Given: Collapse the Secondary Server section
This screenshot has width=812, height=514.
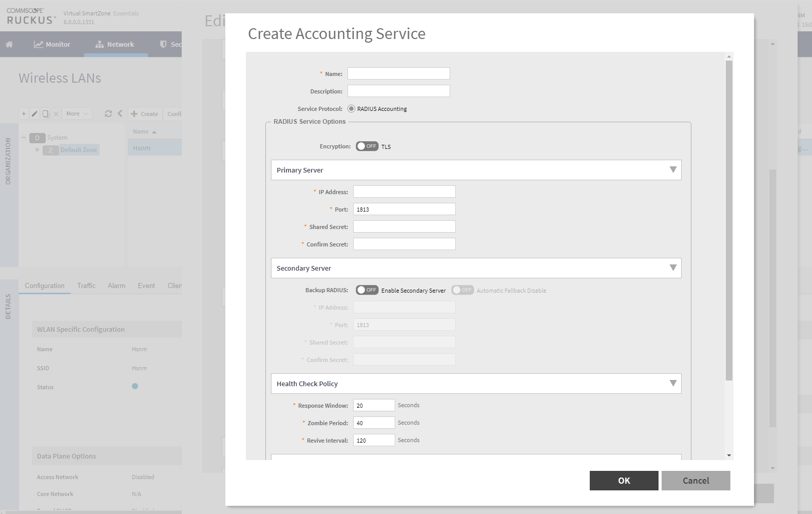Looking at the screenshot, I should tap(673, 268).
